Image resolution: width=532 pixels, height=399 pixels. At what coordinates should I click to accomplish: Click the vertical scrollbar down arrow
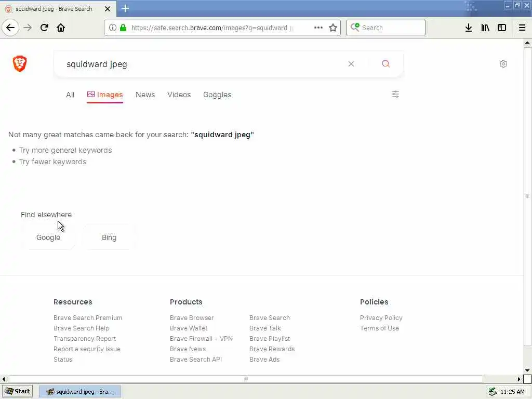(527, 370)
